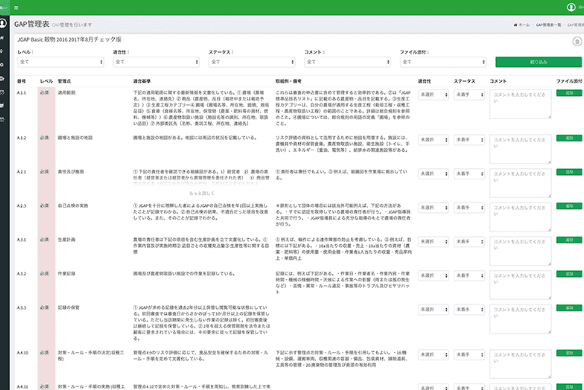The height and width of the screenshot is (390, 584).
Task: Click the app logo in top-left corner
Action: click(4, 7)
